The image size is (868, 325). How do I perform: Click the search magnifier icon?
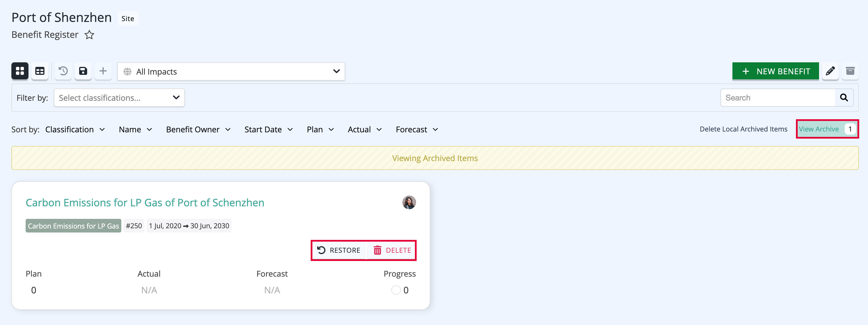844,98
